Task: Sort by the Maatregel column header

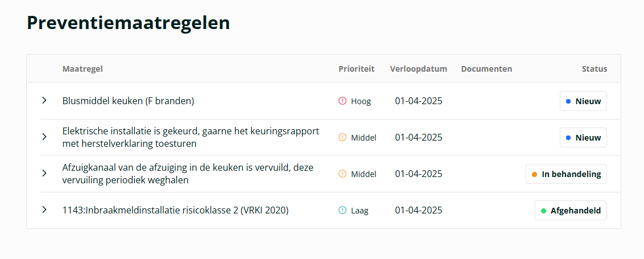Action: click(x=82, y=69)
